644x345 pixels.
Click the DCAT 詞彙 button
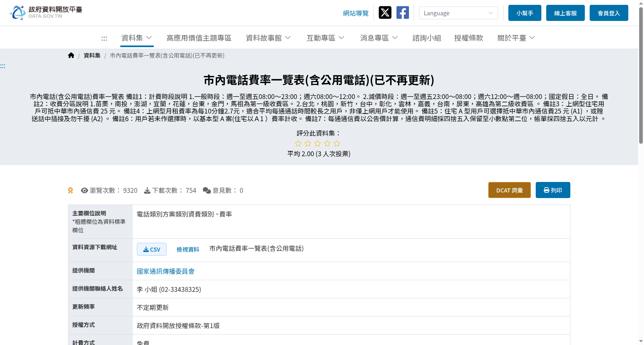point(510,190)
